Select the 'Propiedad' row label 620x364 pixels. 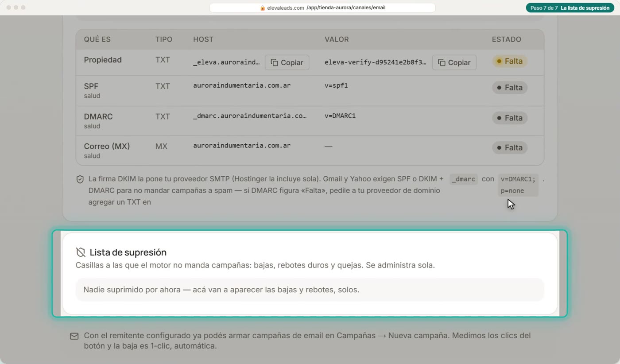tap(103, 60)
